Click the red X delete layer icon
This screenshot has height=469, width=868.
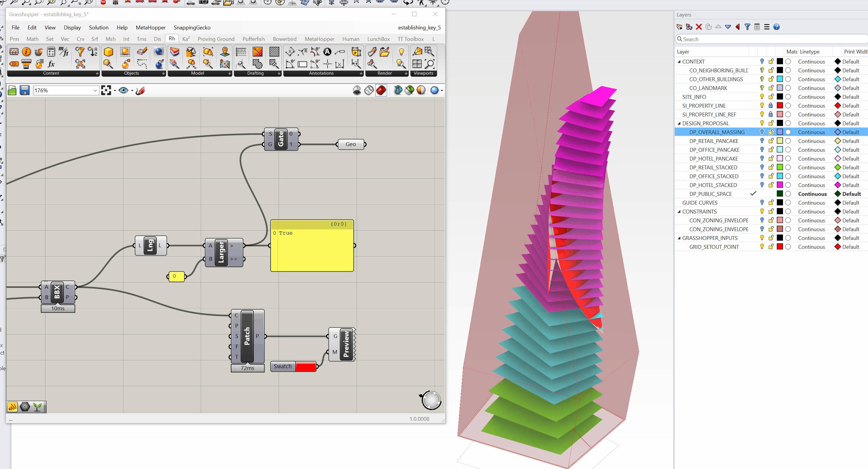[x=699, y=27]
